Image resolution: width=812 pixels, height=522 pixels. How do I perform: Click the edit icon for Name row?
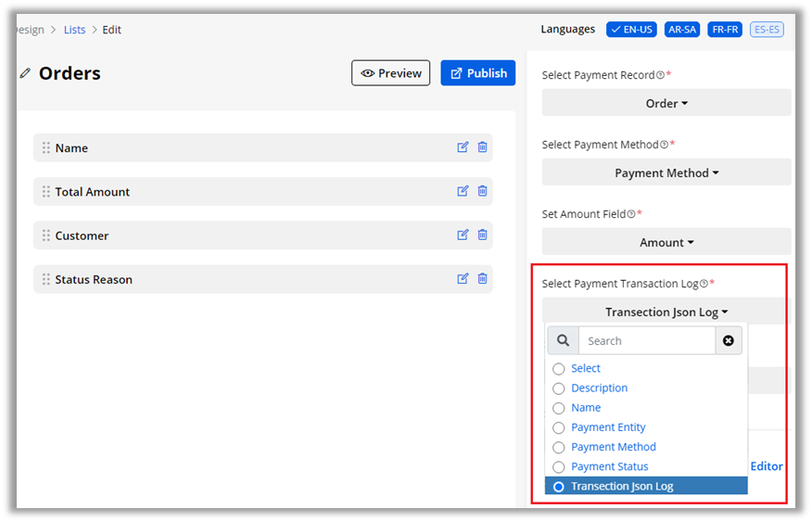coord(463,147)
